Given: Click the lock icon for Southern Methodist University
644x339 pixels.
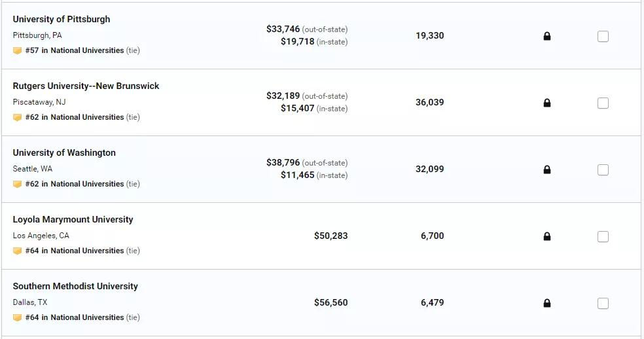Looking at the screenshot, I should click(546, 303).
